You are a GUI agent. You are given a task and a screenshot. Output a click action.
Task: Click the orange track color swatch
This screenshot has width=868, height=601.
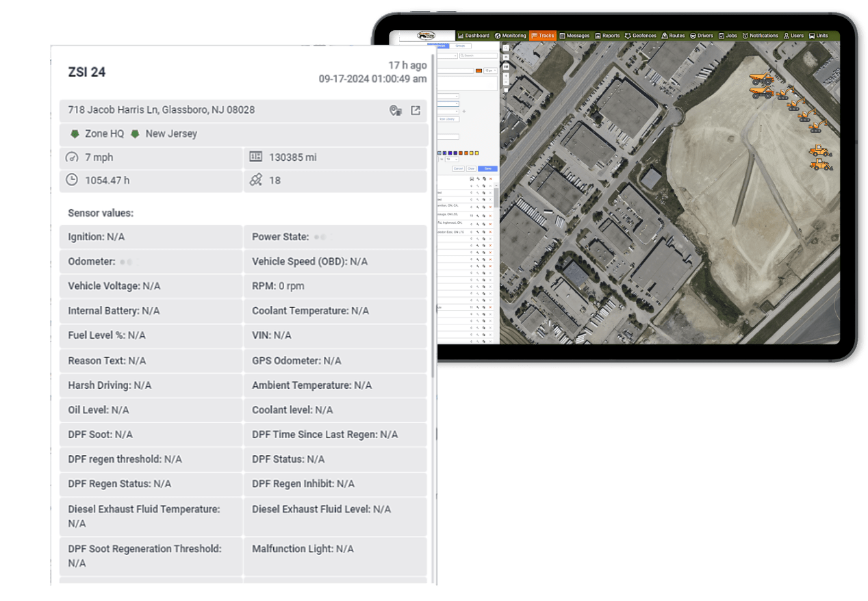(x=479, y=71)
